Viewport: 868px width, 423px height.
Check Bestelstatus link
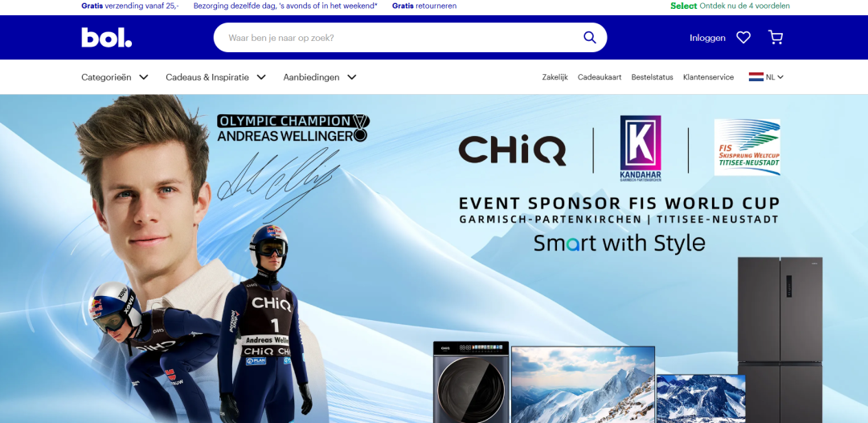(652, 77)
